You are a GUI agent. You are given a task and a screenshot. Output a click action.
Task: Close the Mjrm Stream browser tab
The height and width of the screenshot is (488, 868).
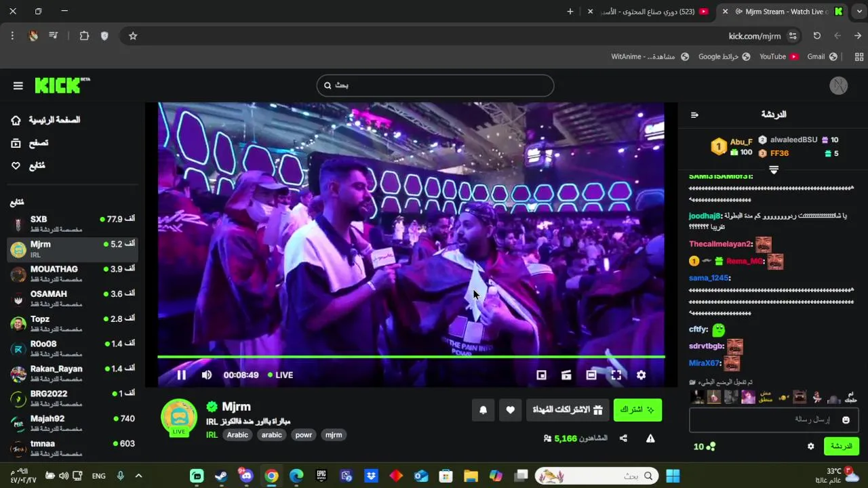pos(725,12)
